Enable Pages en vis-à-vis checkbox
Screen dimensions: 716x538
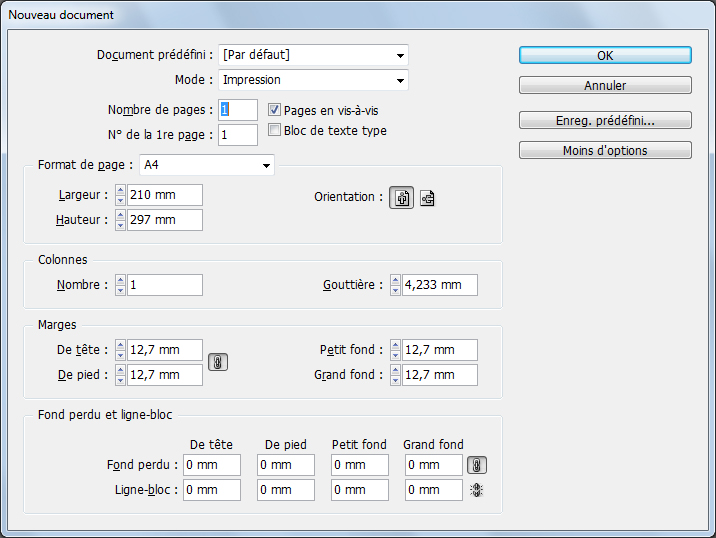274,110
